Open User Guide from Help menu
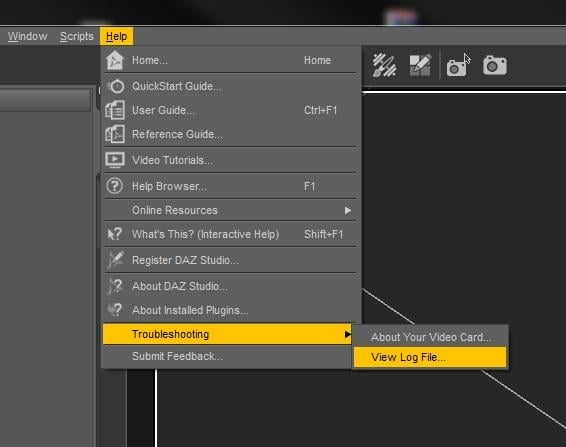Image resolution: width=566 pixels, height=447 pixels. point(230,110)
